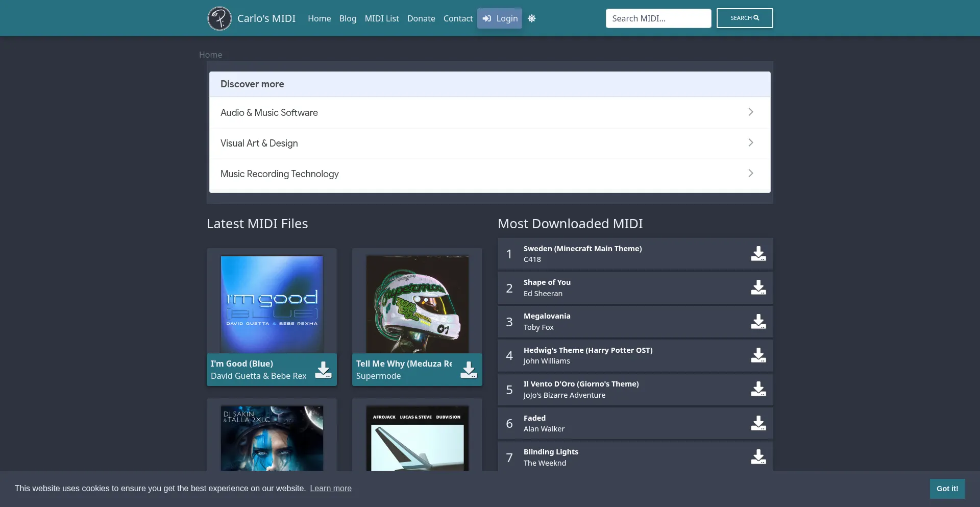Screen dimensions: 980x507
Task: Download Blinding Lights MIDI file
Action: point(758,457)
